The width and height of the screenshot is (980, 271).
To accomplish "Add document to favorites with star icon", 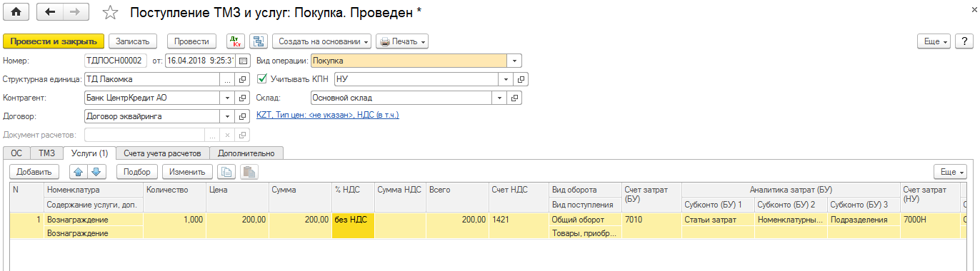I will point(110,13).
